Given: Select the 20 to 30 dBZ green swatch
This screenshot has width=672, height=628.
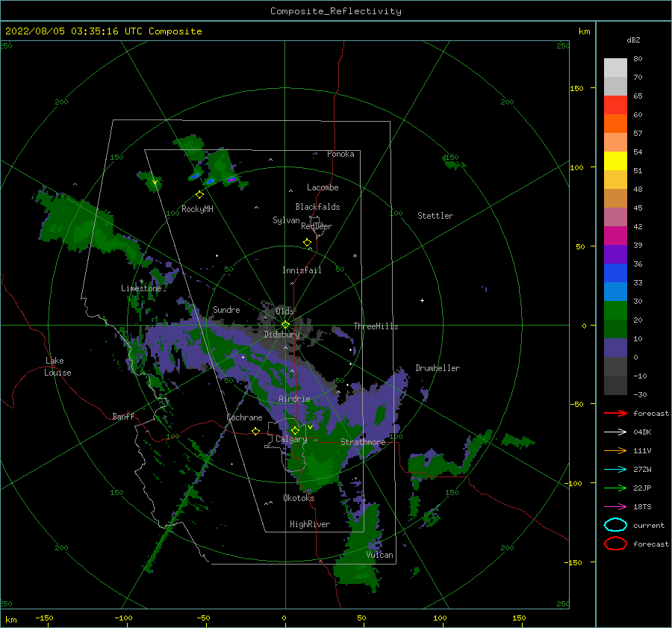Looking at the screenshot, I should (615, 311).
